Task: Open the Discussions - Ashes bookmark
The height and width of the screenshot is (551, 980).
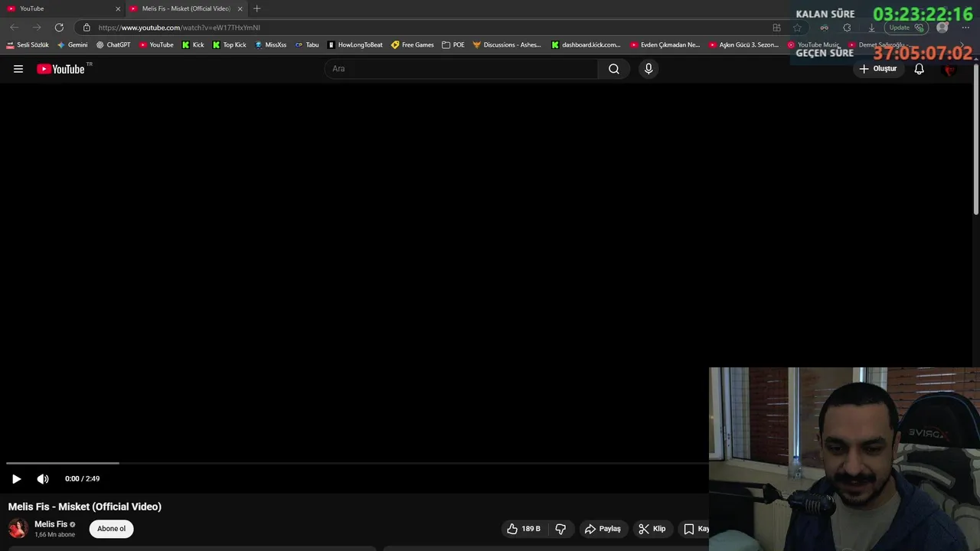Action: pos(507,44)
